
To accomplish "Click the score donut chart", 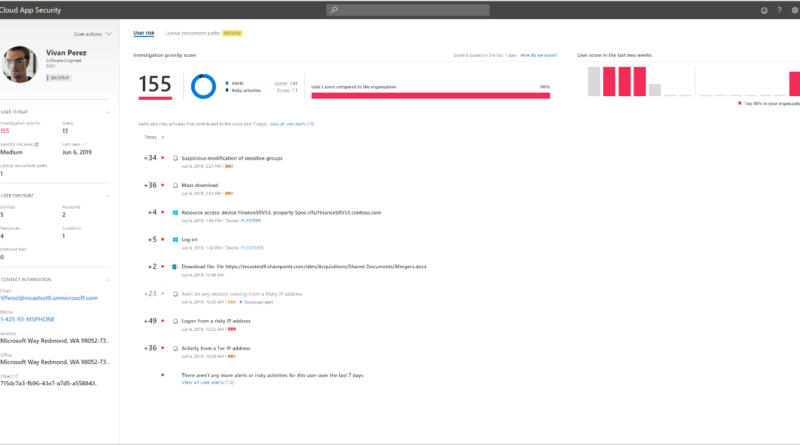I will (203, 86).
